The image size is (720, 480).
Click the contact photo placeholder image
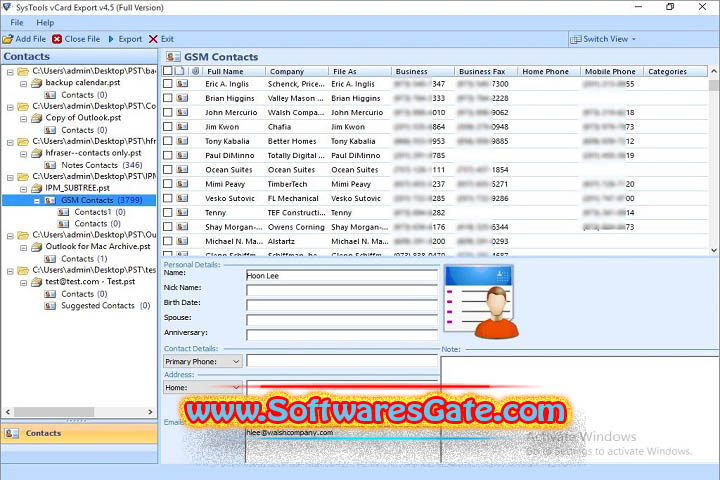482,301
